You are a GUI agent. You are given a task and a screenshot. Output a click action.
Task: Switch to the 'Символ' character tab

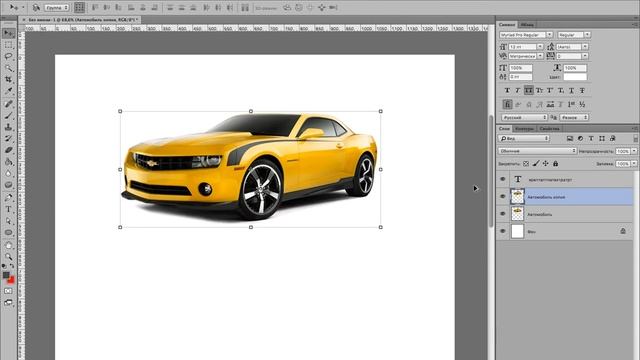click(x=507, y=24)
